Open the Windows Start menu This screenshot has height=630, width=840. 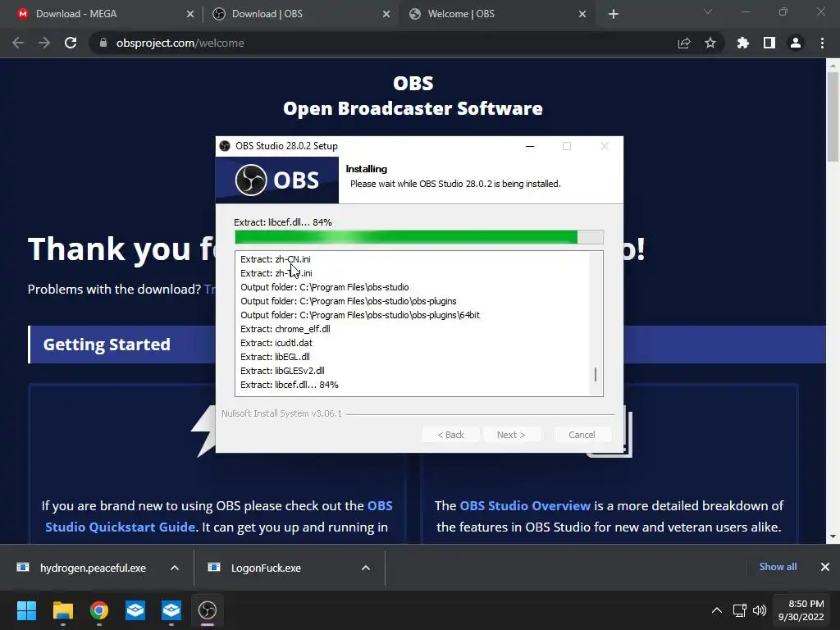pos(26,610)
